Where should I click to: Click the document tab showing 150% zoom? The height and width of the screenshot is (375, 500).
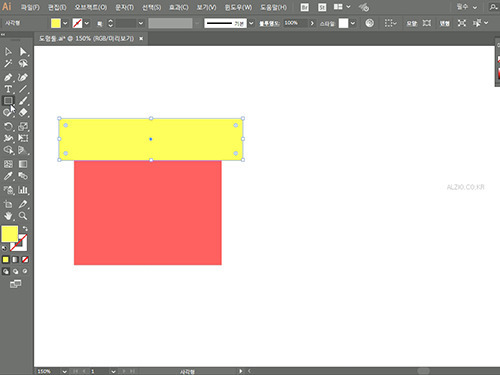(x=86, y=39)
